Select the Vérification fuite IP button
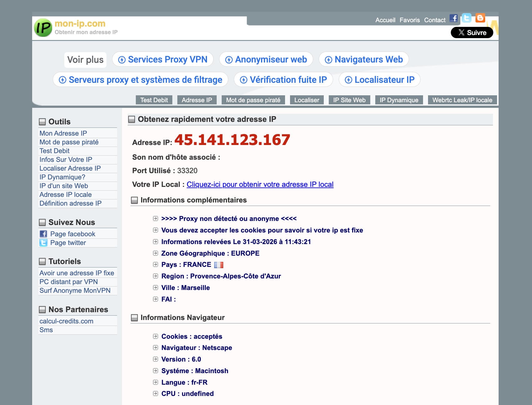The height and width of the screenshot is (405, 532). [283, 80]
